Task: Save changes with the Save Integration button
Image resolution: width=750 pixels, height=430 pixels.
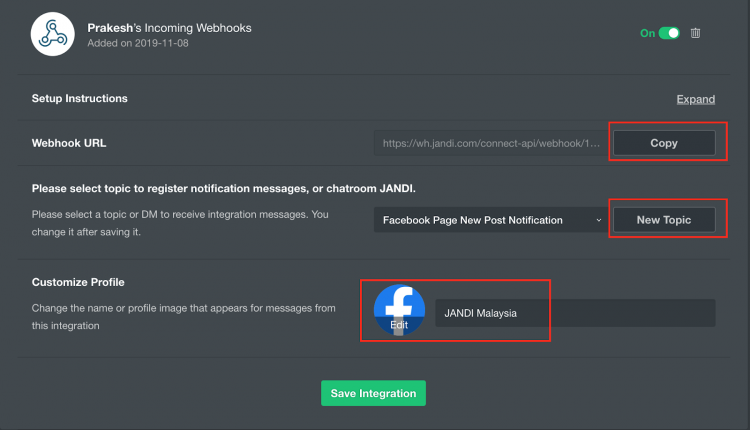Action: (373, 393)
